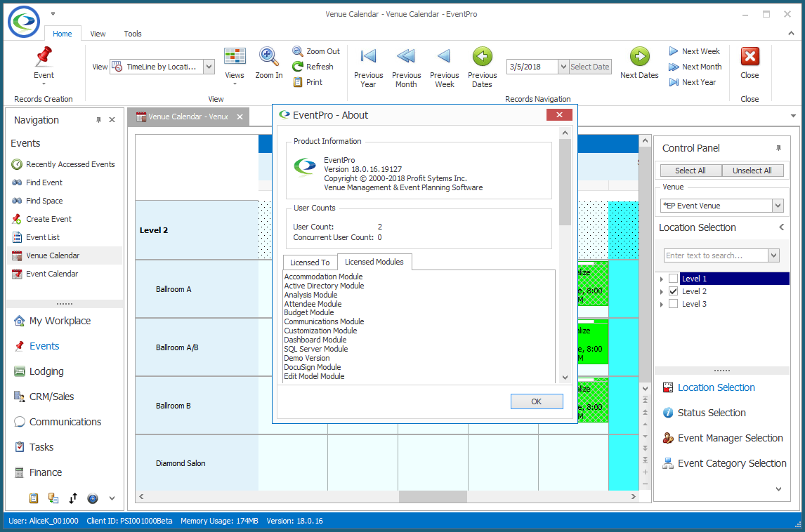Open the Tasks module
Image resolution: width=805 pixels, height=532 pixels.
tap(34, 447)
